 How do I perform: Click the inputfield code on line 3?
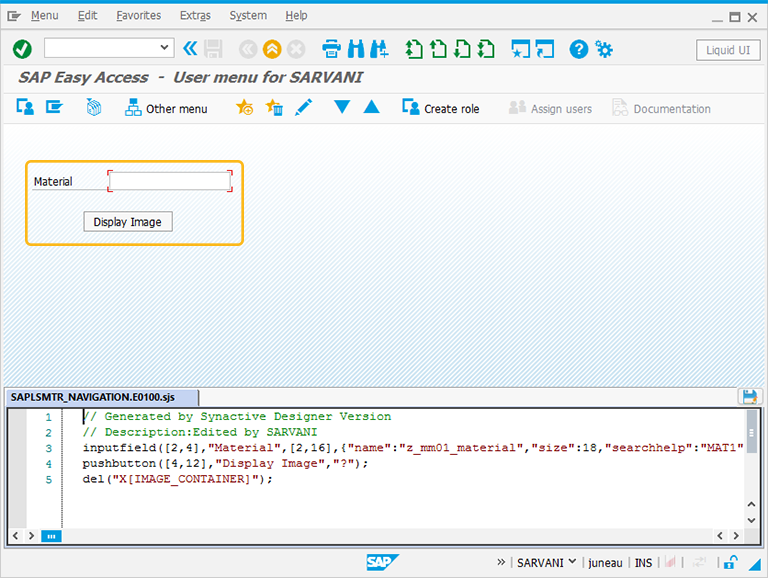[x=412, y=447]
